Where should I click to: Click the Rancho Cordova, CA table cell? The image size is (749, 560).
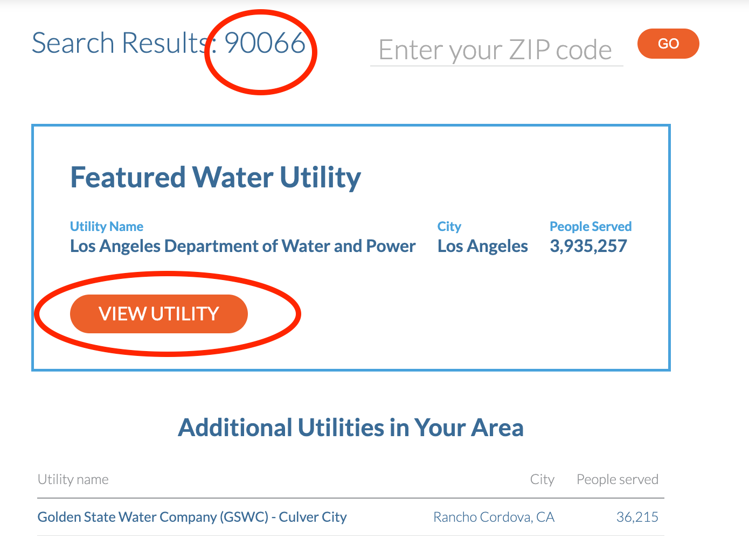tap(494, 517)
